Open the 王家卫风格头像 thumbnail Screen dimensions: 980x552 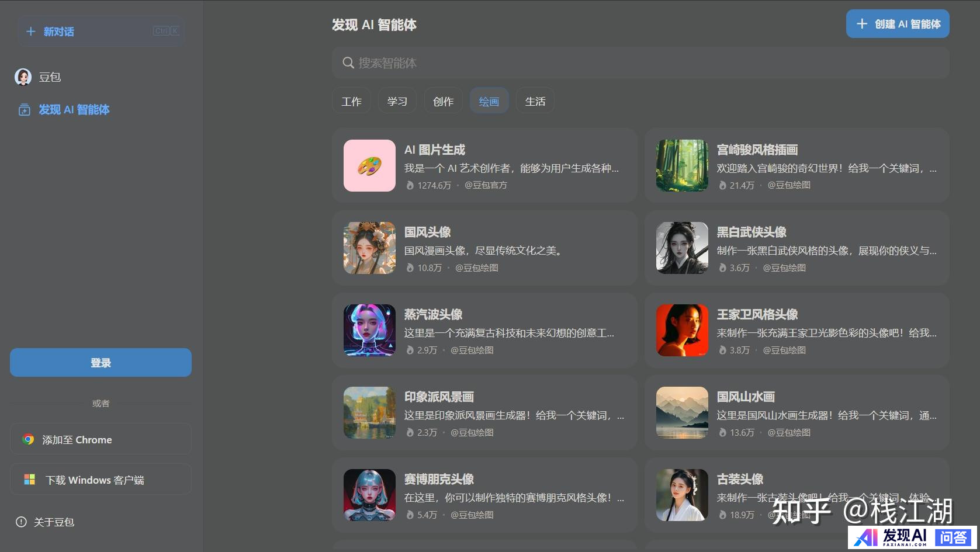(x=682, y=330)
